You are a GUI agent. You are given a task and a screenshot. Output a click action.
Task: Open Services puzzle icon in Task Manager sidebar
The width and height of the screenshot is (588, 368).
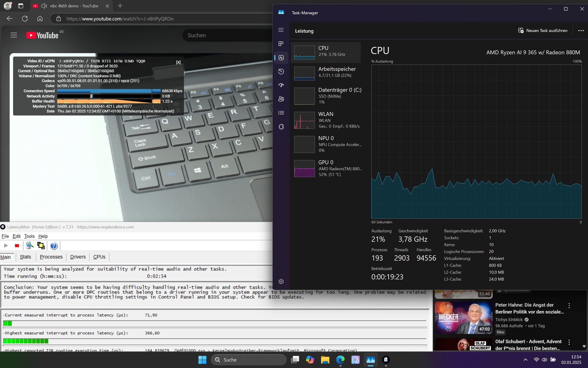point(281,127)
